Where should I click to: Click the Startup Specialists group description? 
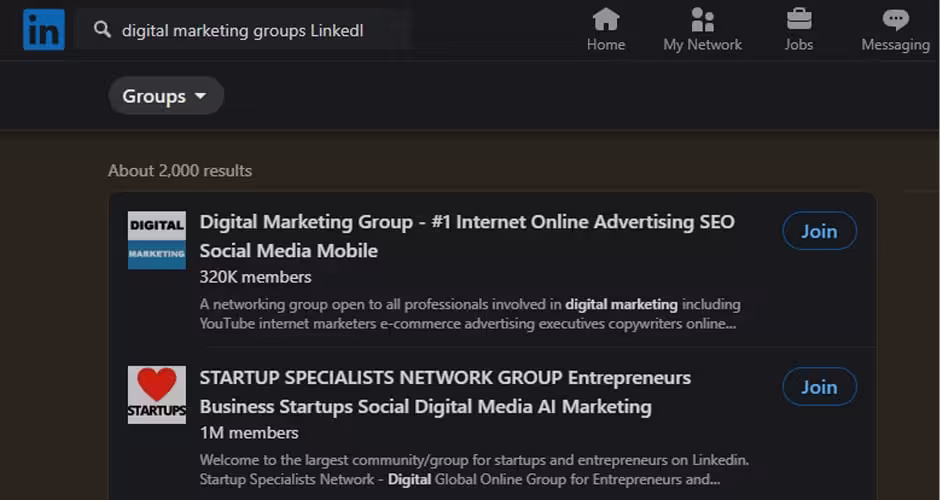[460, 470]
